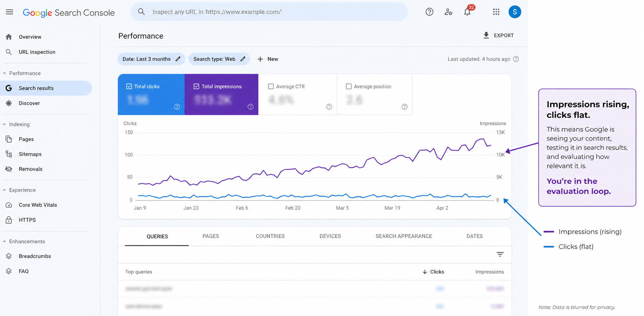Enable the Average position checkbox
This screenshot has height=316, width=644.
349,86
